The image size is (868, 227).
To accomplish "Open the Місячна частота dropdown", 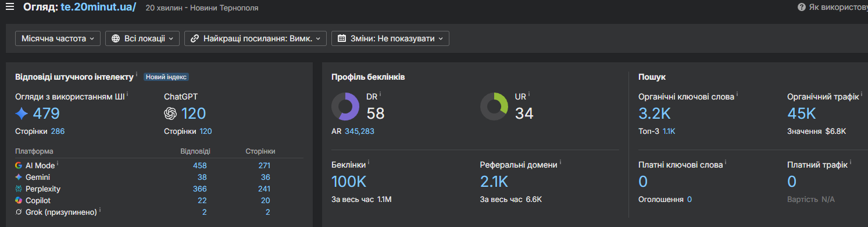I will coord(58,38).
